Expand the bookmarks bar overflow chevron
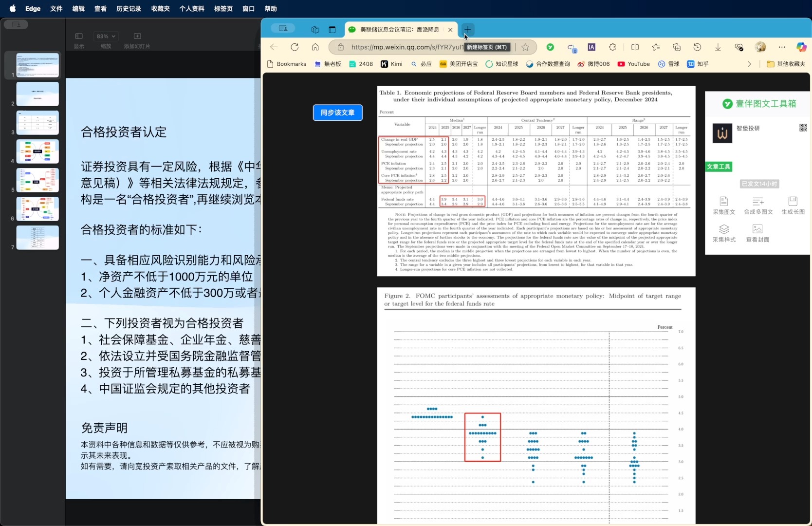This screenshot has height=526, width=812. (x=749, y=64)
